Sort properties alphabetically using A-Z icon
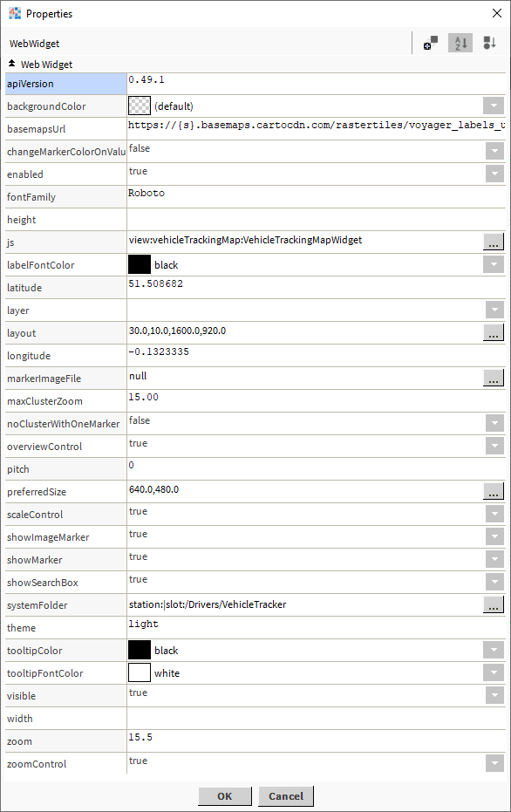 coord(460,43)
